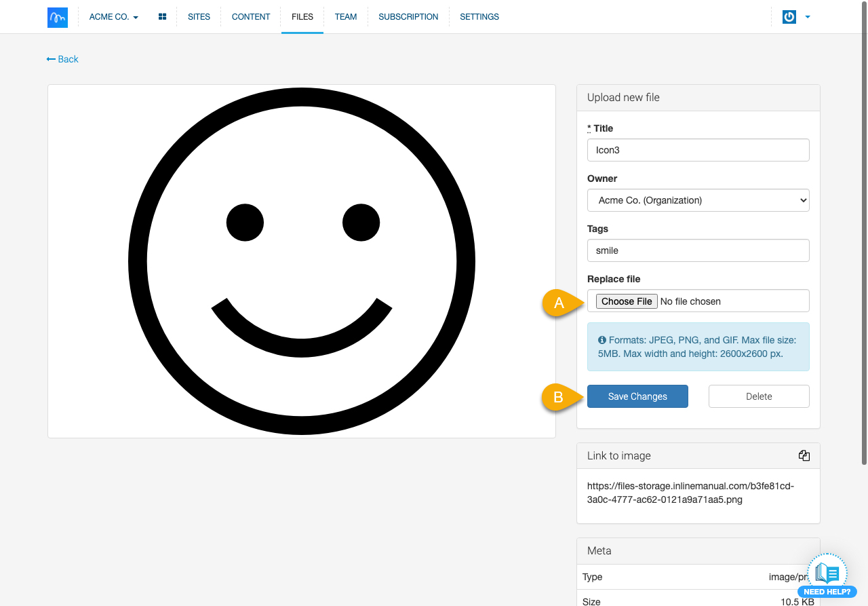Viewport: 868px width, 606px height.
Task: Expand the ACME CO. organization dropdown
Action: click(113, 17)
